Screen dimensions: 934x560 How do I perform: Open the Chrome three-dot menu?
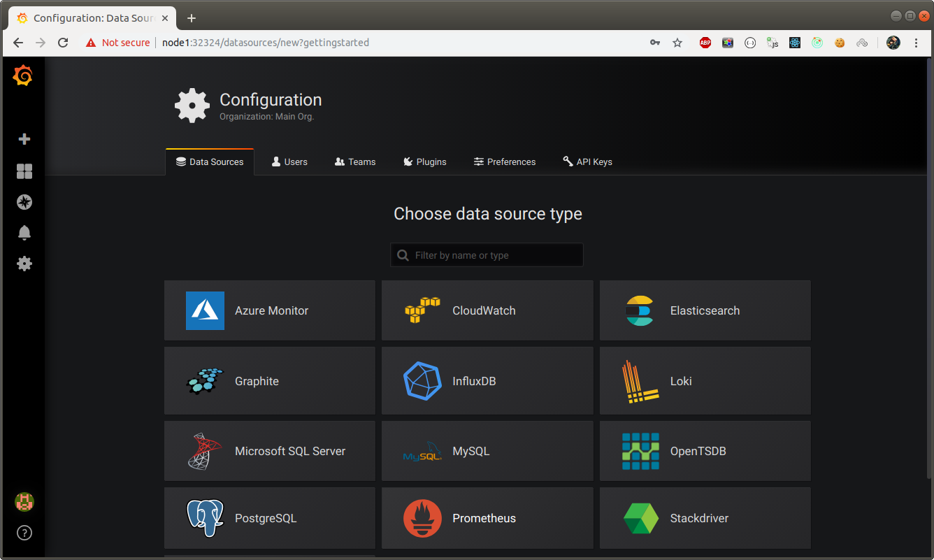(917, 43)
